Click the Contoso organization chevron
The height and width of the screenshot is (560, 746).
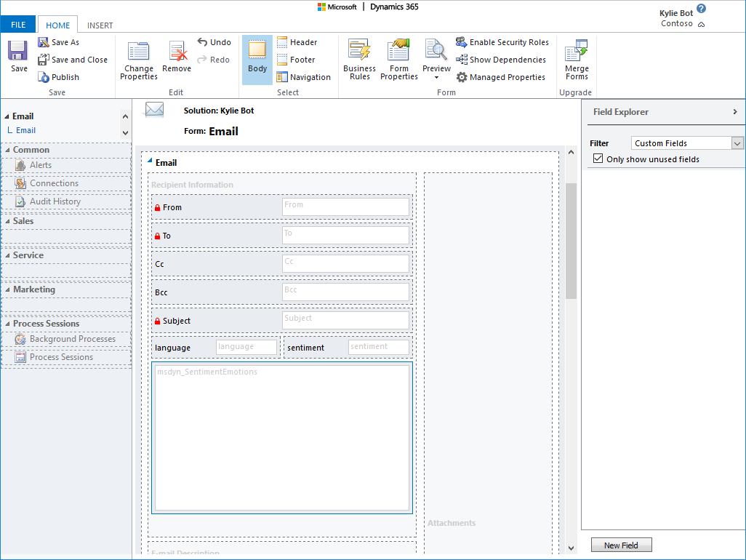click(701, 24)
